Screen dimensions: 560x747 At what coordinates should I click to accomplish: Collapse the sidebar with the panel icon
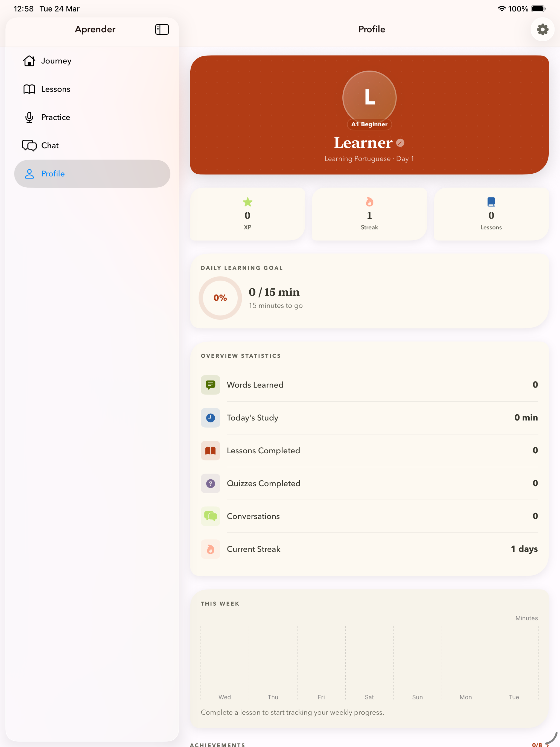(162, 29)
